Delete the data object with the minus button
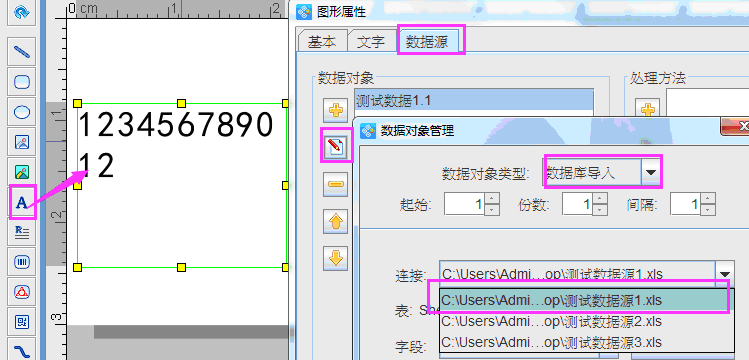This screenshot has height=360, width=749. pos(335,184)
